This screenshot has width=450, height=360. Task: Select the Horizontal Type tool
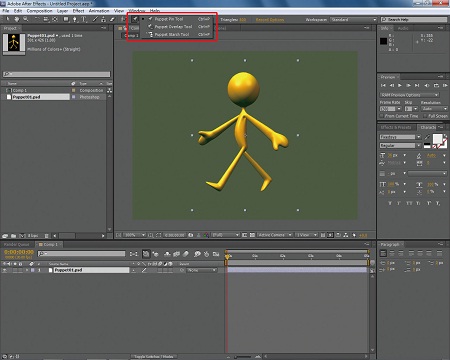tap(84, 20)
